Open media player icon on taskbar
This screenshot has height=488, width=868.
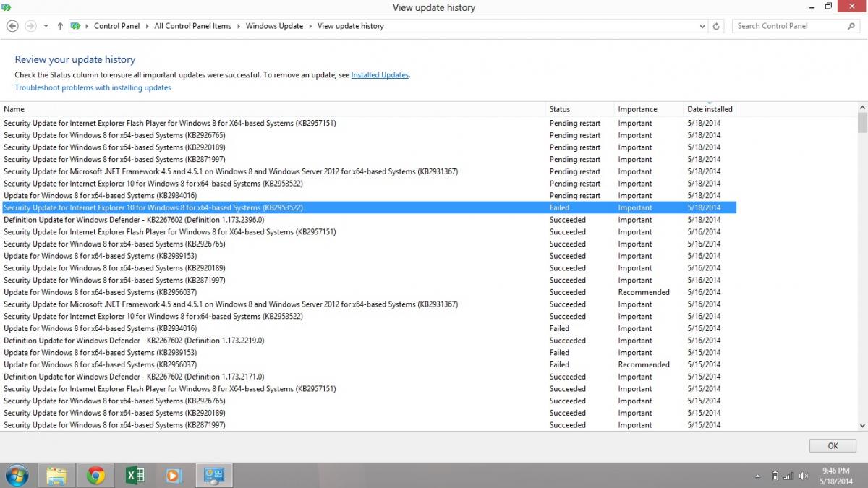click(174, 475)
